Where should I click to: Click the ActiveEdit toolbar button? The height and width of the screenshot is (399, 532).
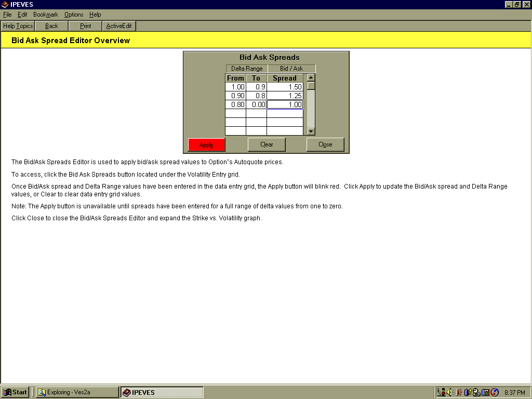[x=119, y=26]
